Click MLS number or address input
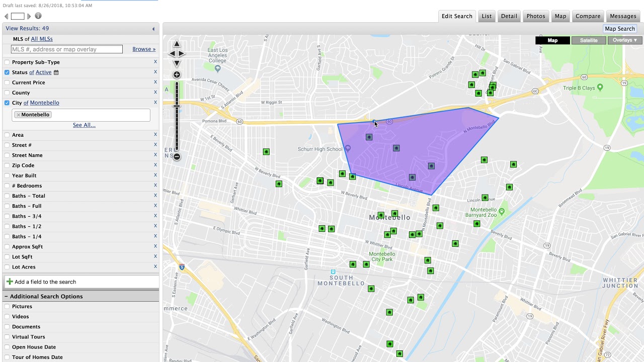The height and width of the screenshot is (362, 644). [67, 49]
